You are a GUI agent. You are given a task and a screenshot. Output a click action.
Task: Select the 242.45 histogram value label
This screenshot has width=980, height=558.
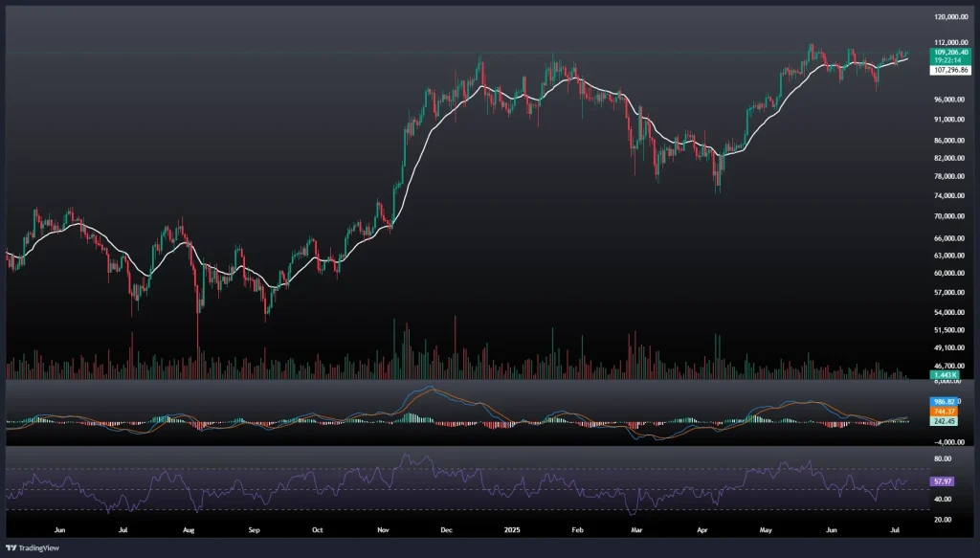[945, 420]
